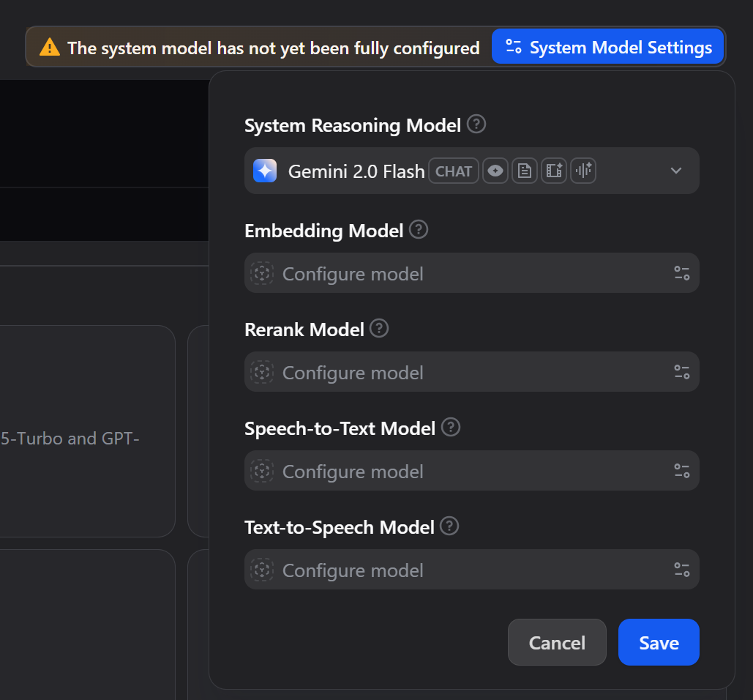Cancel the system model settings dialog
Image resolution: width=753 pixels, height=700 pixels.
pyautogui.click(x=557, y=642)
